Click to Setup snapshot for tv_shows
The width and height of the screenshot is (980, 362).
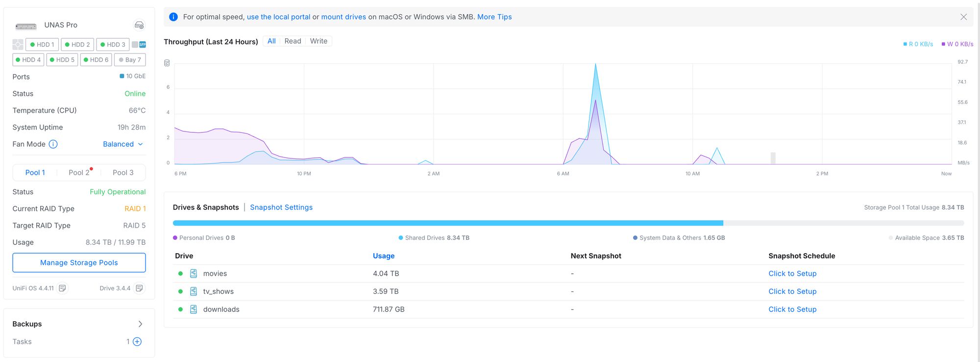(792, 291)
